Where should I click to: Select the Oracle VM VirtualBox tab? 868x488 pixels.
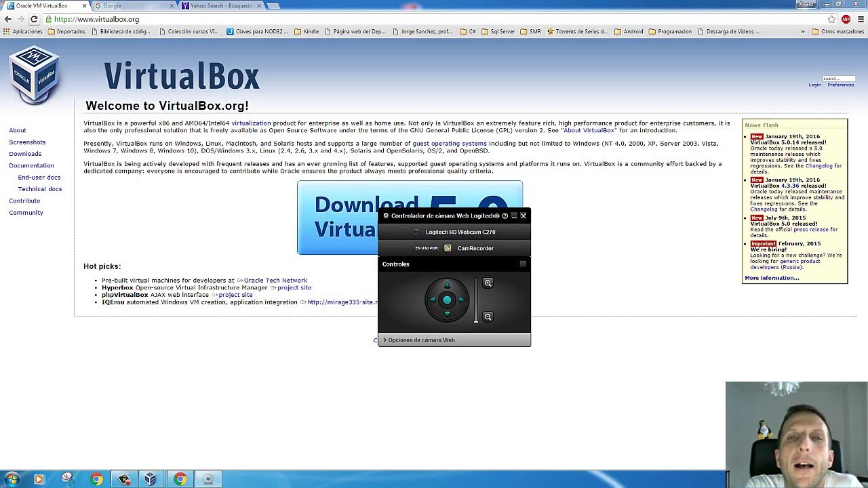(45, 5)
